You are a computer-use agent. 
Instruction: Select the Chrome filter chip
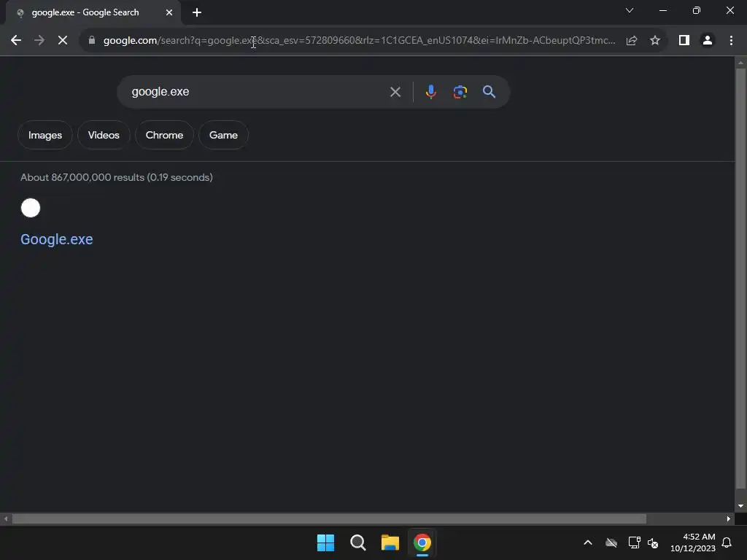pyautogui.click(x=164, y=135)
